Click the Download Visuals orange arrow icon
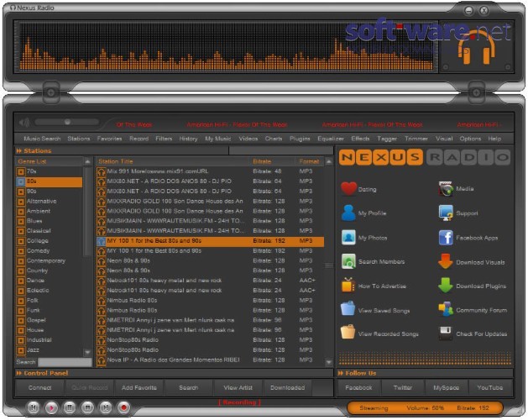528x420 pixels. coord(446,261)
